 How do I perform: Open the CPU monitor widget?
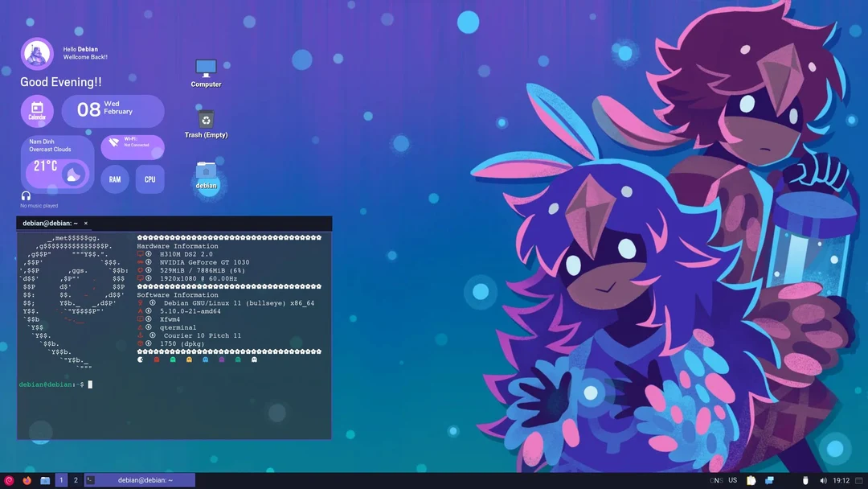tap(150, 179)
